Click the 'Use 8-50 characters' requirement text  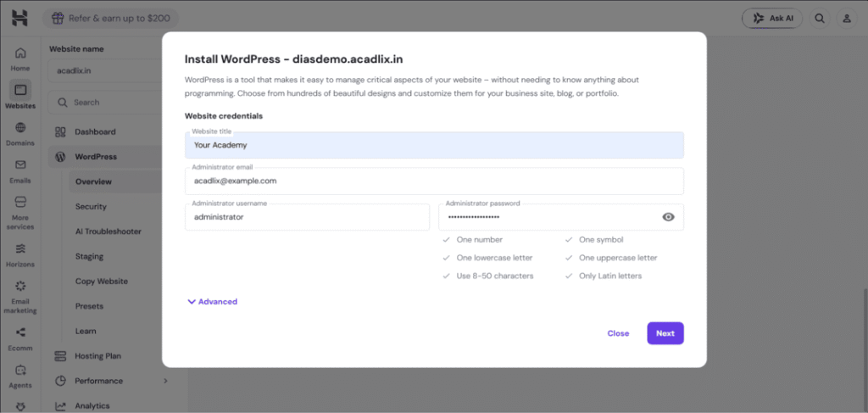click(x=495, y=276)
